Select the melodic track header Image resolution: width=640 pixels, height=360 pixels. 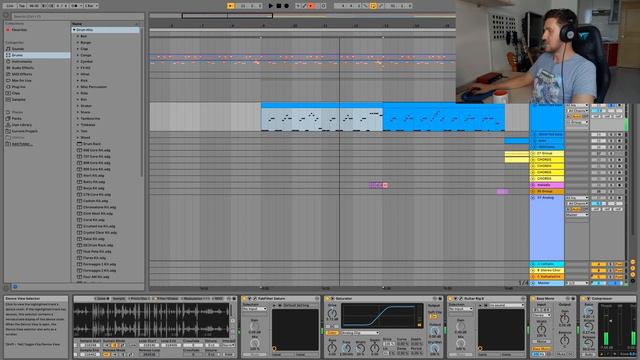tap(547, 185)
